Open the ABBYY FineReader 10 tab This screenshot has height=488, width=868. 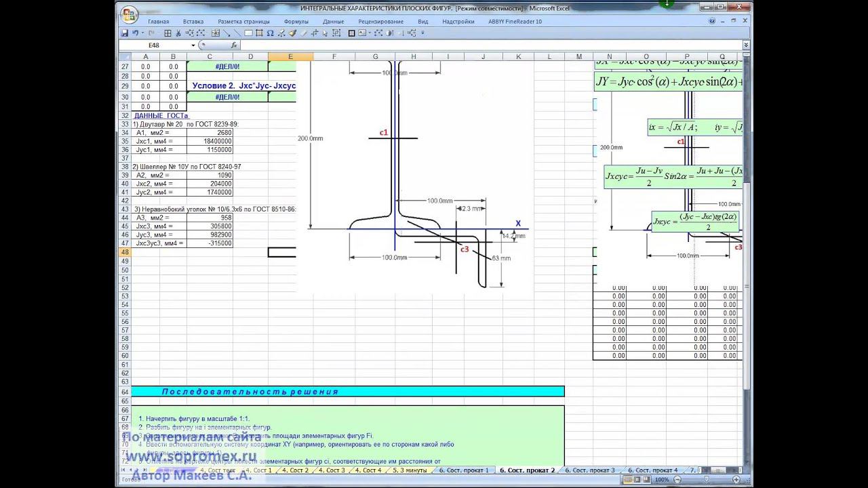point(515,21)
